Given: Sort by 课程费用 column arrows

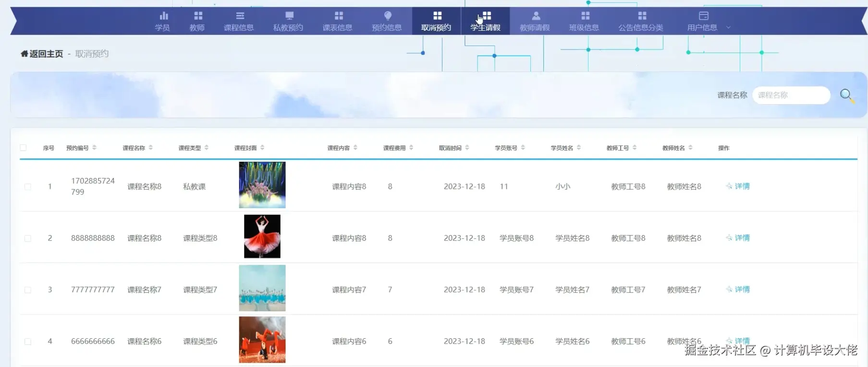Looking at the screenshot, I should click(x=411, y=148).
